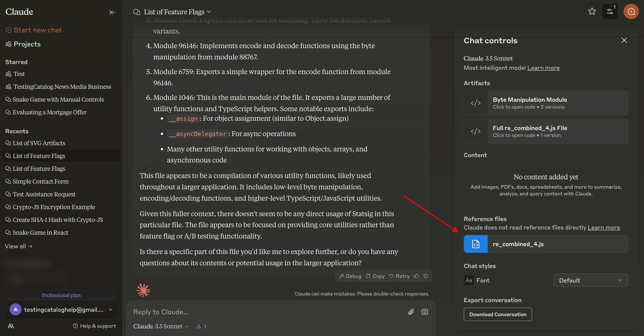This screenshot has height=336, width=644.
Task: Click the avatar A in the account row
Action: point(15,310)
